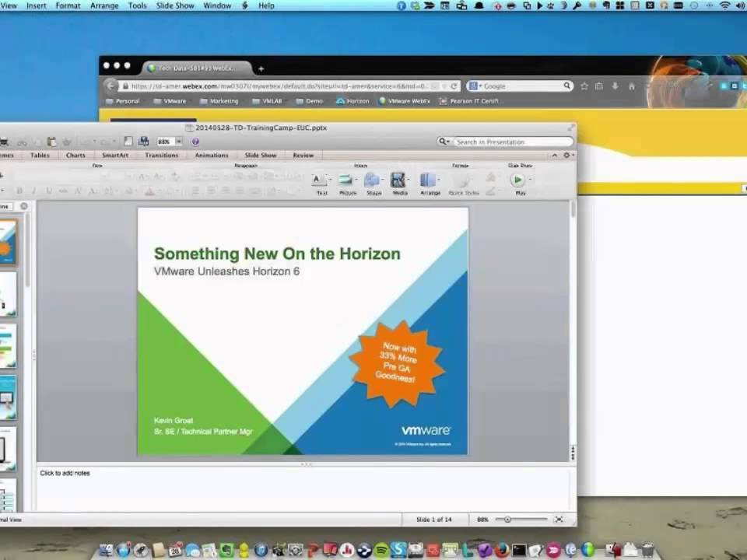Open the Transitions ribbon tab
The width and height of the screenshot is (747, 560).
pyautogui.click(x=162, y=156)
